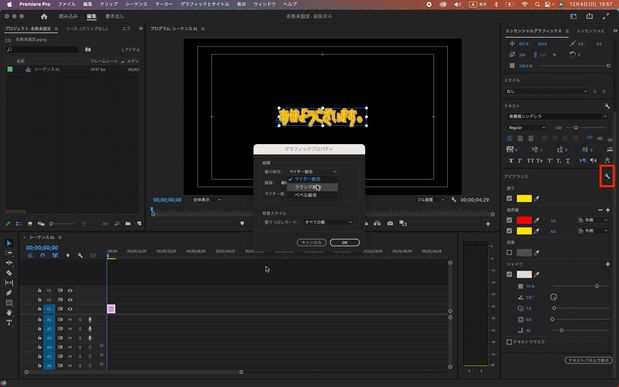Toggle the yellow stroke checkbox
Image resolution: width=619 pixels, height=387 pixels.
509,231
